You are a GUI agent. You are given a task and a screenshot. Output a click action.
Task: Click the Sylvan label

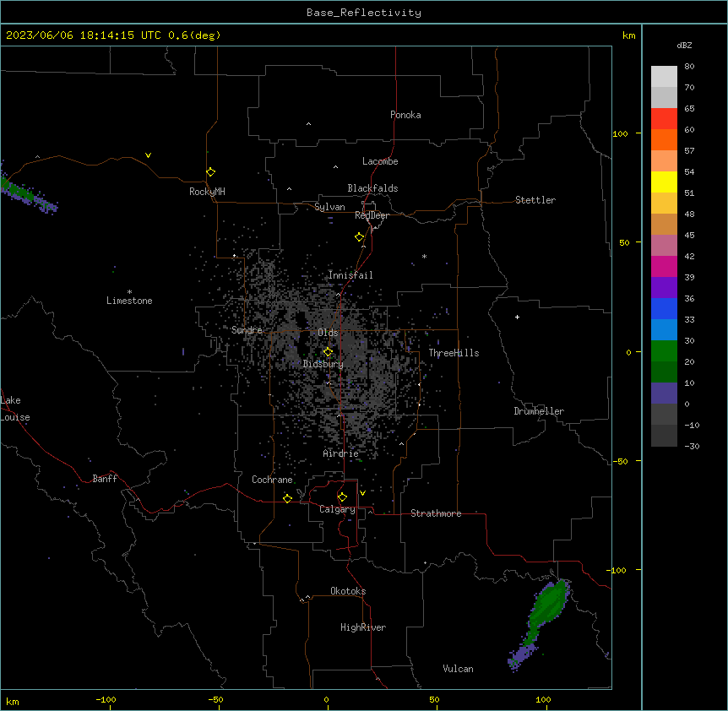(329, 207)
